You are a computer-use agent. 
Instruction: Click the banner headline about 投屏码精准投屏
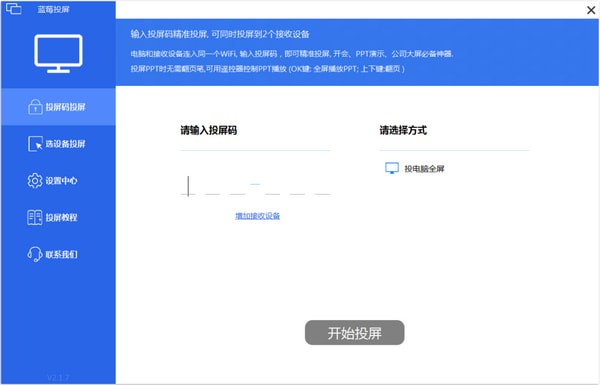pyautogui.click(x=220, y=34)
